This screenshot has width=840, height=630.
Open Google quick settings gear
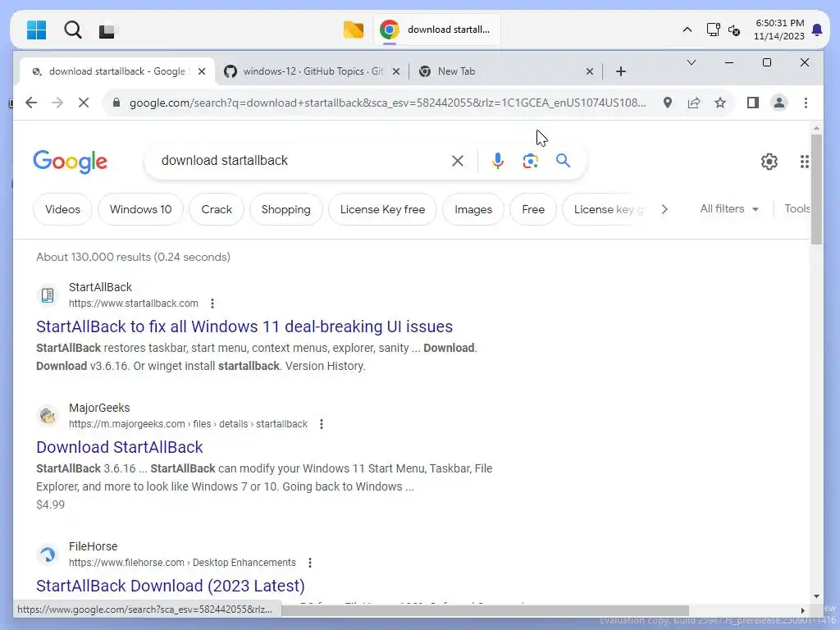point(769,162)
